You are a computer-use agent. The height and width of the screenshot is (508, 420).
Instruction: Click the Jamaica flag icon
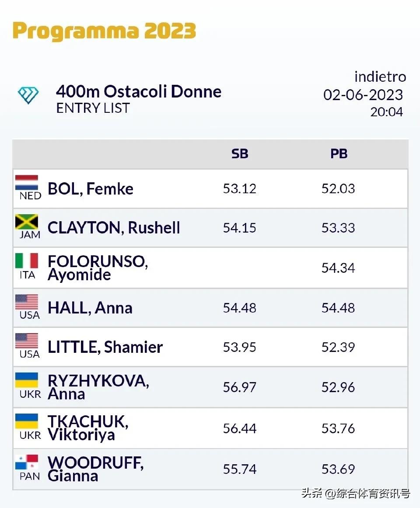(27, 222)
